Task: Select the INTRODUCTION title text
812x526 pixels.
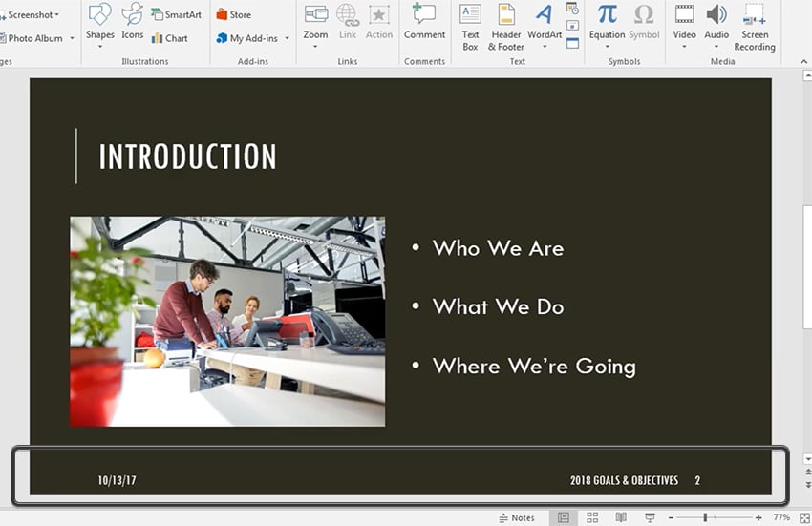Action: click(x=187, y=157)
